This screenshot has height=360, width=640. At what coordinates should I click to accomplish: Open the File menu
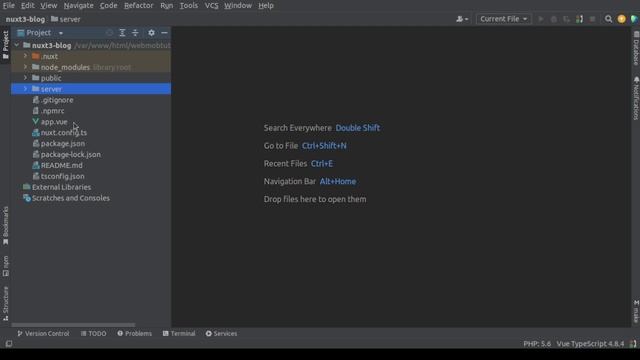click(x=9, y=6)
